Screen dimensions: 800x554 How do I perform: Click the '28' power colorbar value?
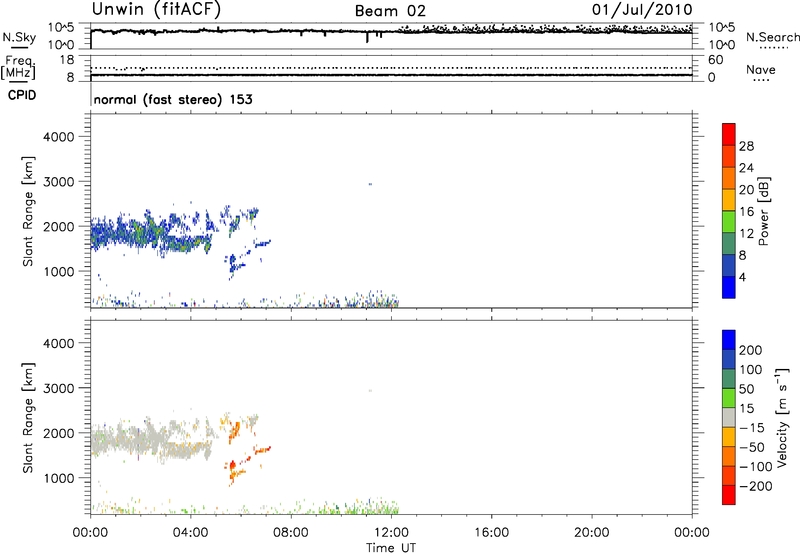pyautogui.click(x=746, y=146)
